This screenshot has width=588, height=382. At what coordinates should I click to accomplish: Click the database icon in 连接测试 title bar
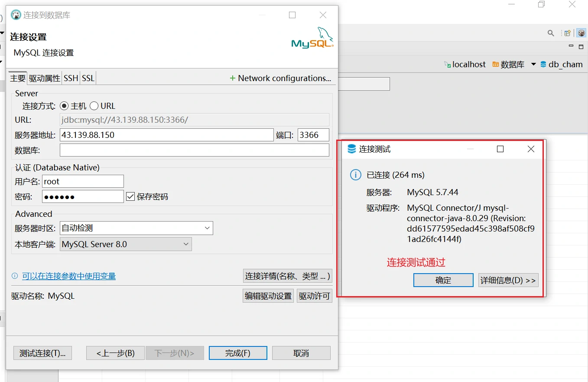point(352,149)
